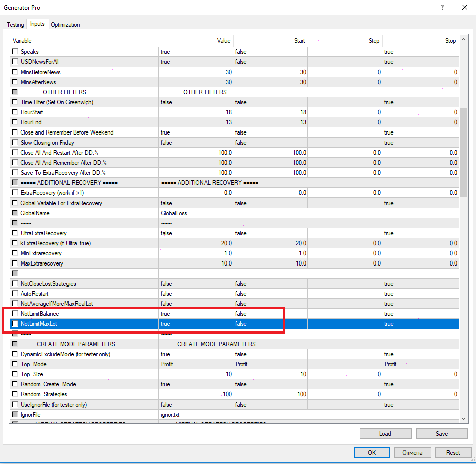476x464 pixels.
Task: Check the Time Filter (Set On Greenwich) box
Action: [x=15, y=102]
